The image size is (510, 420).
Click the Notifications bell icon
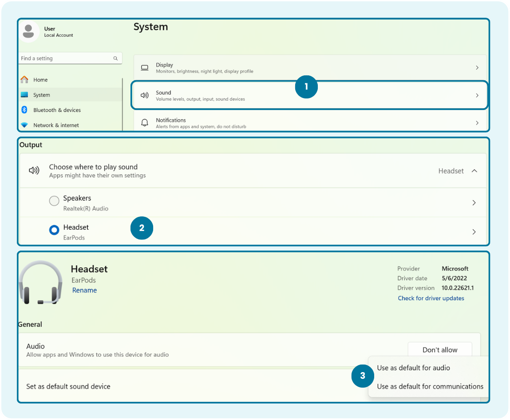coord(145,123)
